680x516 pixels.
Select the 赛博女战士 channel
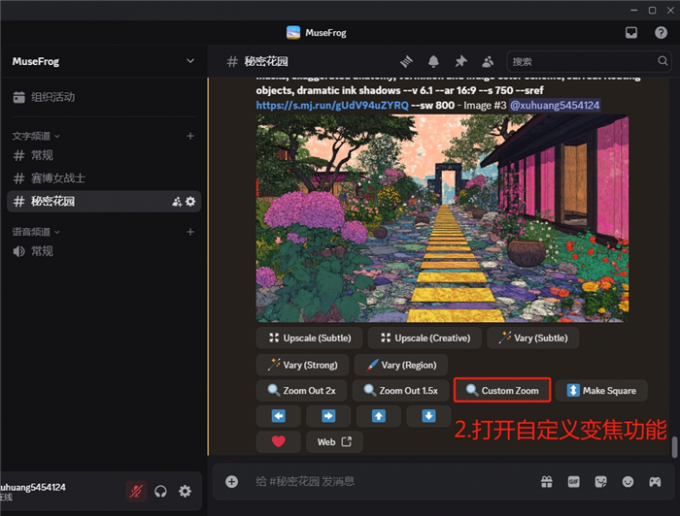tap(58, 178)
